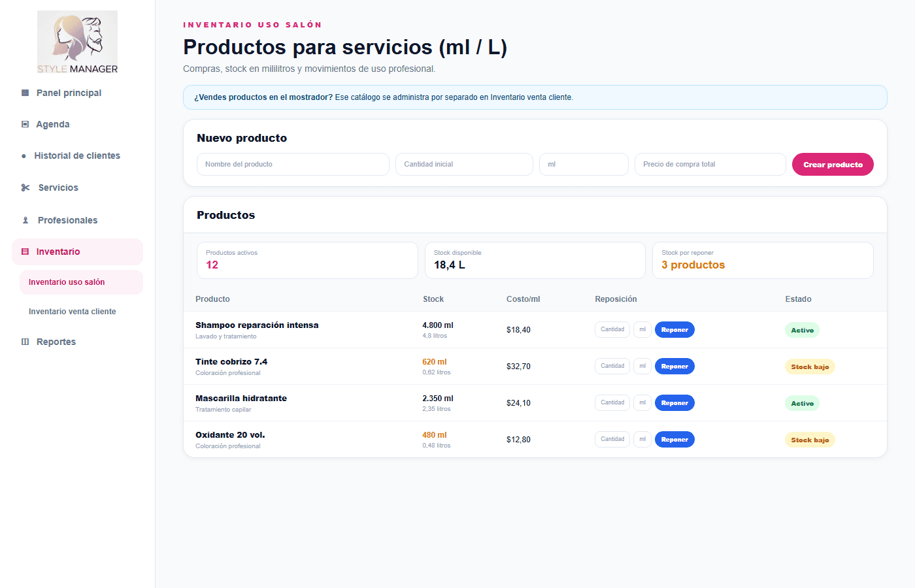Open the ml unit selector for new product
915x588 pixels.
(584, 164)
